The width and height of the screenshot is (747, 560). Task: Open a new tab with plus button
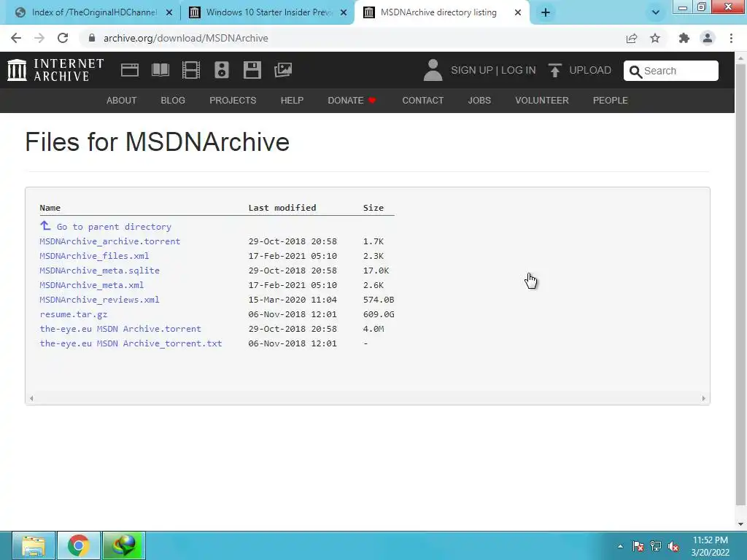coord(546,12)
